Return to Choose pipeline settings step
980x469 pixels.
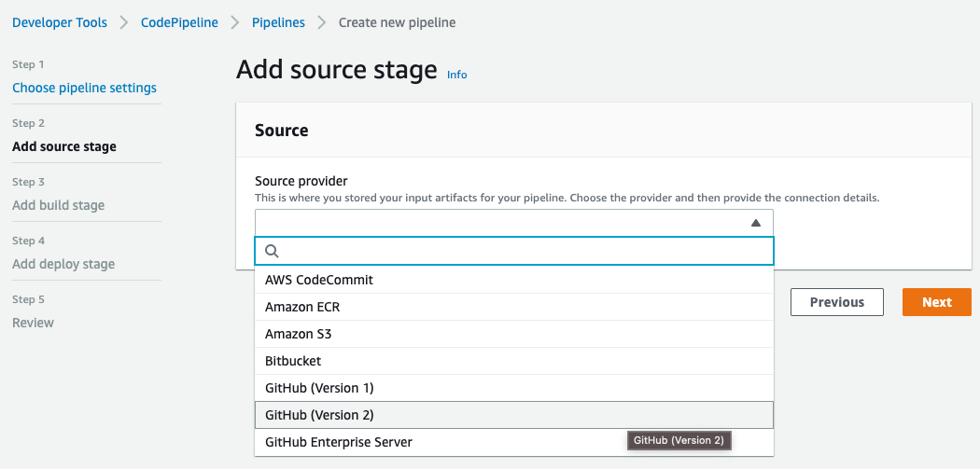click(x=84, y=88)
